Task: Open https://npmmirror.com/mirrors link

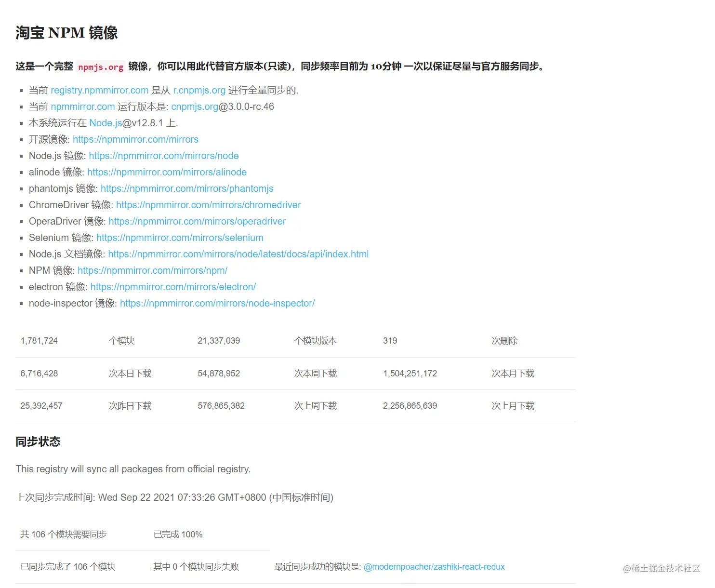Action: pyautogui.click(x=135, y=139)
